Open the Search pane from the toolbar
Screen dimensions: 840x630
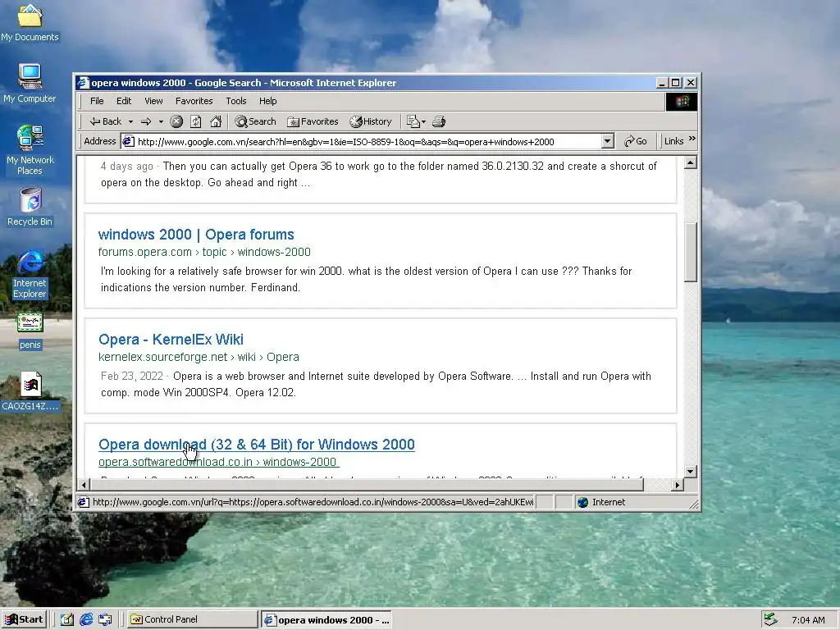256,121
